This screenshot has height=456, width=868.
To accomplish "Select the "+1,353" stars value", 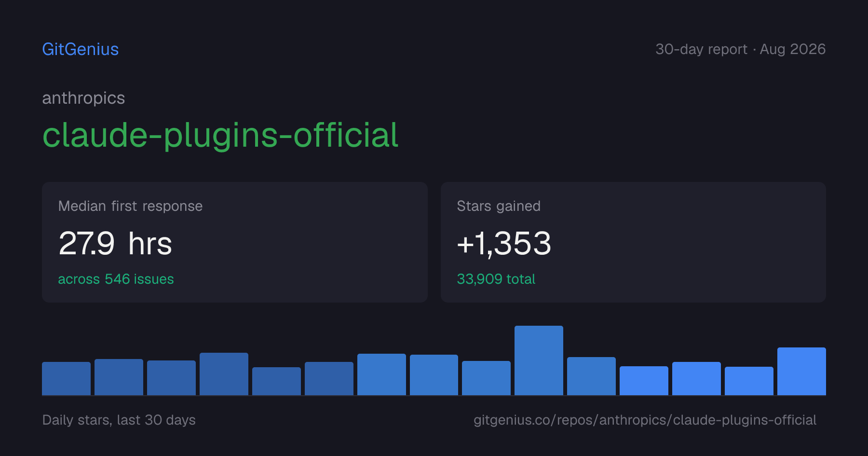I will 504,243.
